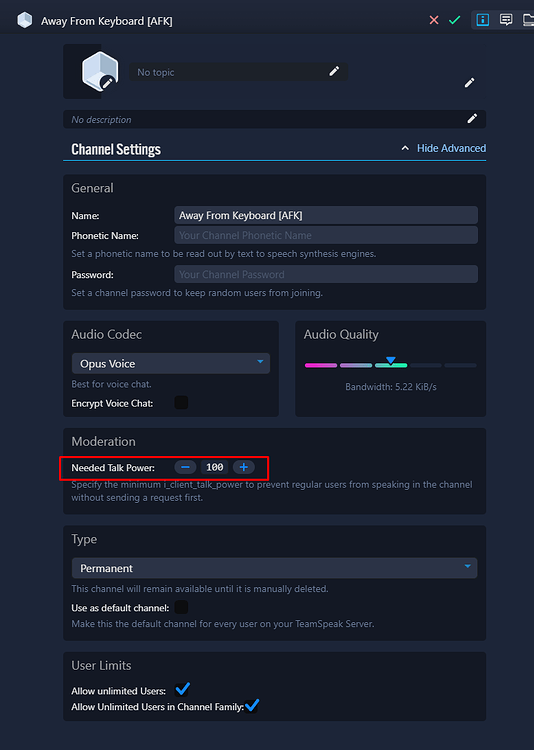Adjust the Audio Quality slider handle
534x750 pixels.
pyautogui.click(x=391, y=360)
